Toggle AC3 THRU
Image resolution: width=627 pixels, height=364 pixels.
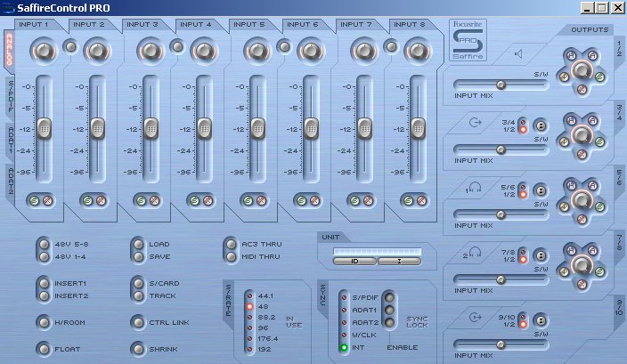(232, 244)
